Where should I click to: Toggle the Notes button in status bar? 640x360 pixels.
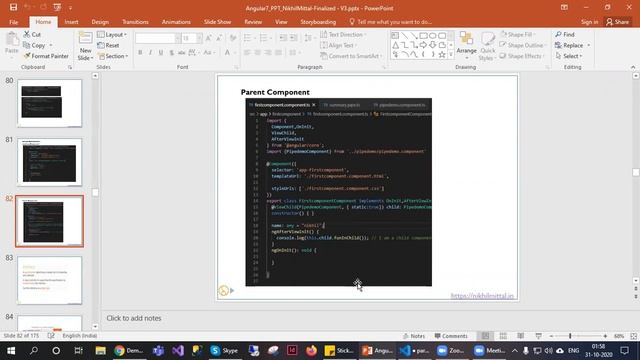(x=414, y=336)
